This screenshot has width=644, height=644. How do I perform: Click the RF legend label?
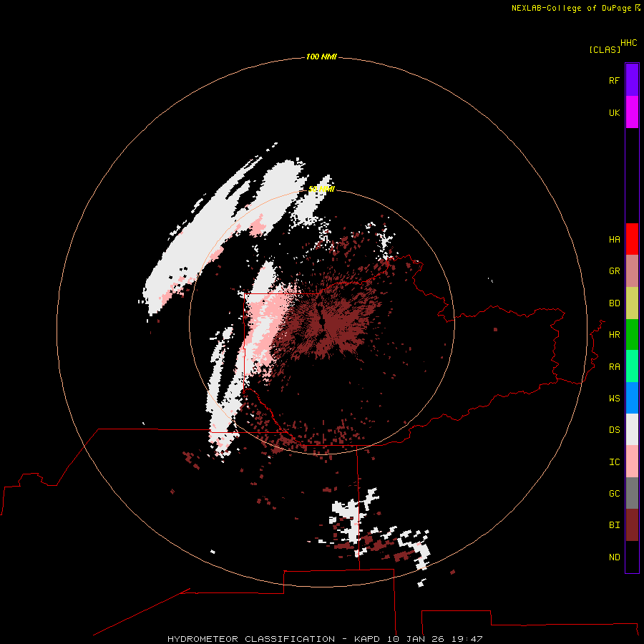tap(614, 80)
